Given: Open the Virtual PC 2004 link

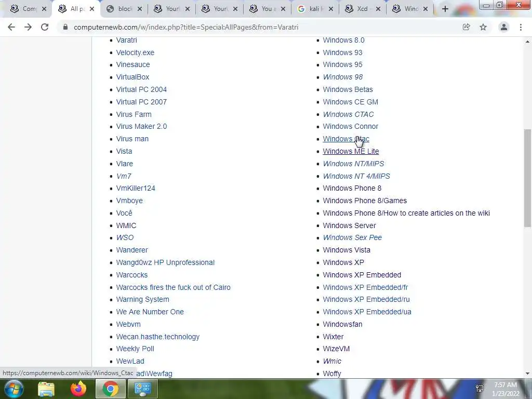Looking at the screenshot, I should tap(141, 89).
